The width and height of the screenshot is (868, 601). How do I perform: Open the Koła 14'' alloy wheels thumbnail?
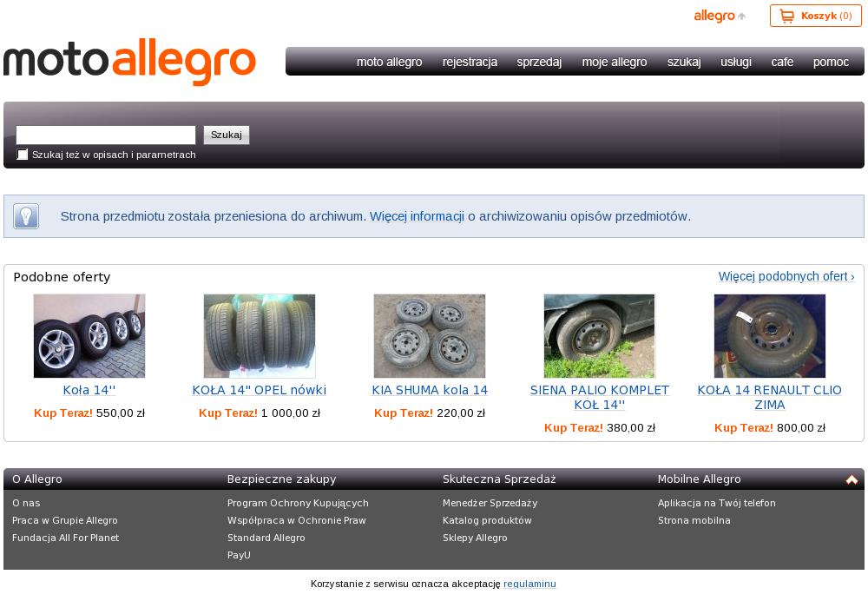click(89, 336)
